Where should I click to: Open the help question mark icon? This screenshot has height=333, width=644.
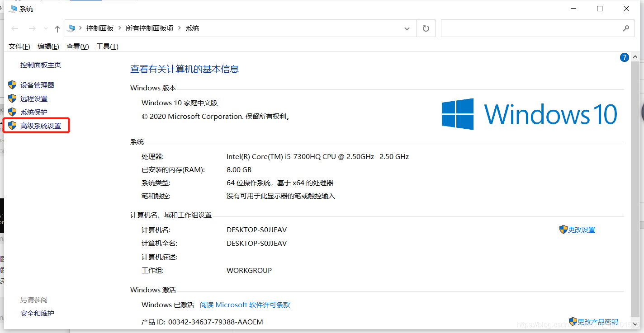625,57
